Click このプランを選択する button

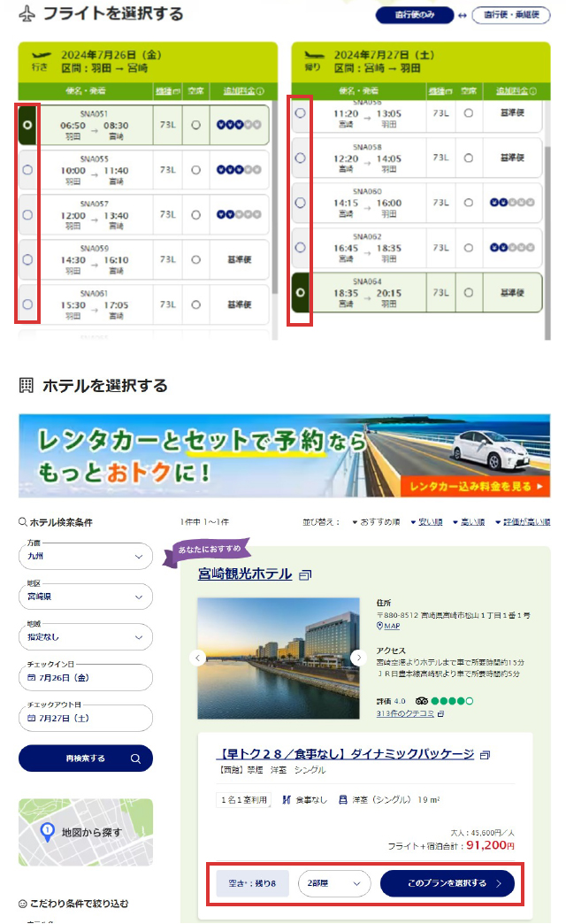pos(447,883)
